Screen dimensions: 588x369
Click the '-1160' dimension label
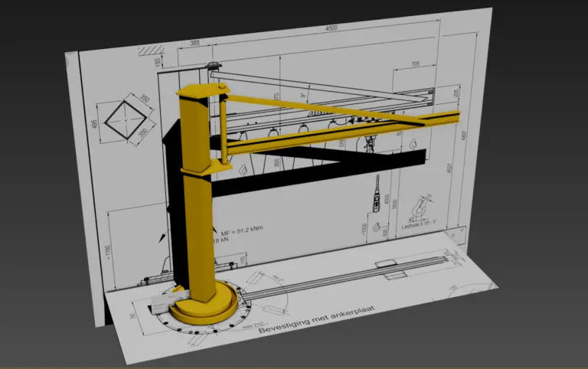pos(108,253)
